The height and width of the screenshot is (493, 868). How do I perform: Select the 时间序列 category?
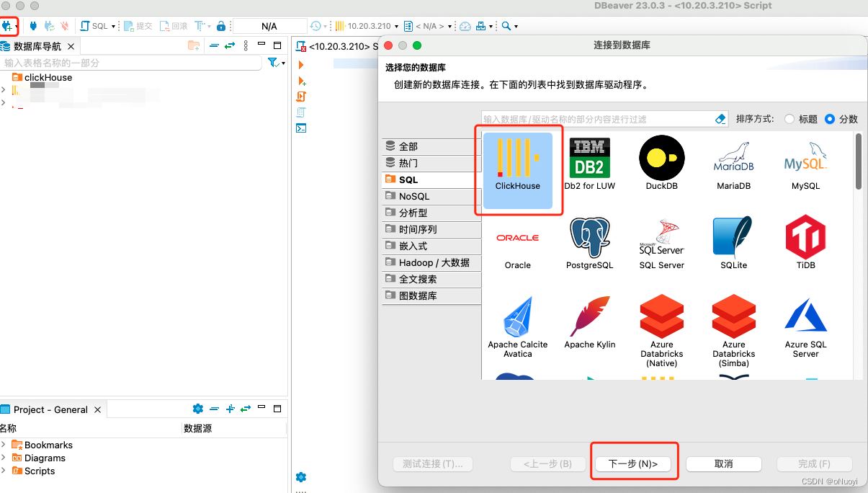(431, 229)
